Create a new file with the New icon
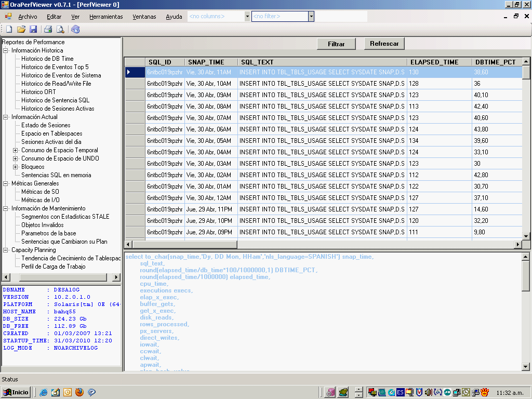This screenshot has width=532, height=399. (9, 29)
